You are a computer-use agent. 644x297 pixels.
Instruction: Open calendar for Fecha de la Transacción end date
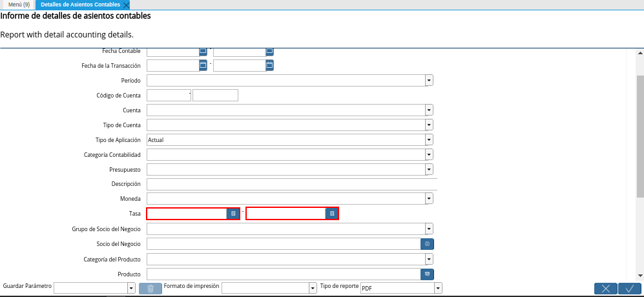point(269,65)
